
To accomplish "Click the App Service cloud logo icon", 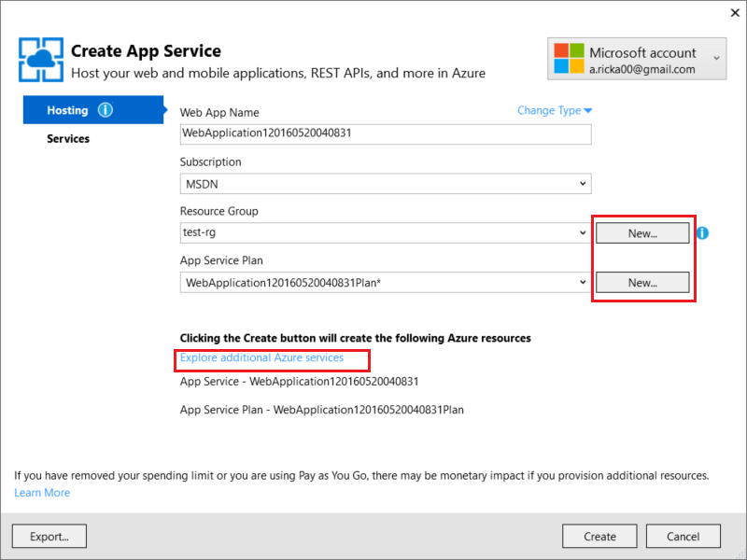I will (41, 60).
